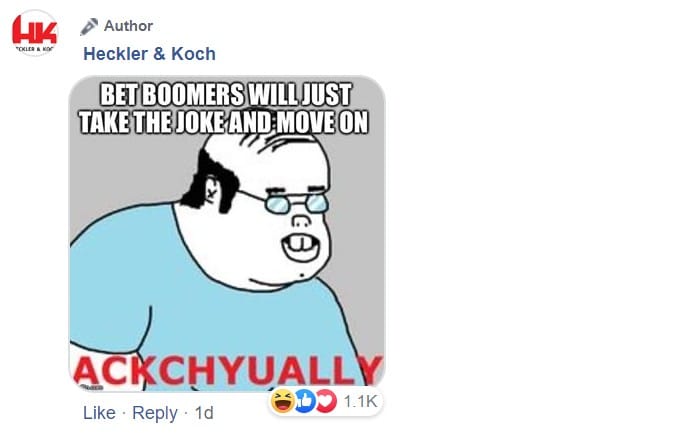Click the blue thumbs-up reaction icon
This screenshot has width=690, height=433.
tap(305, 401)
